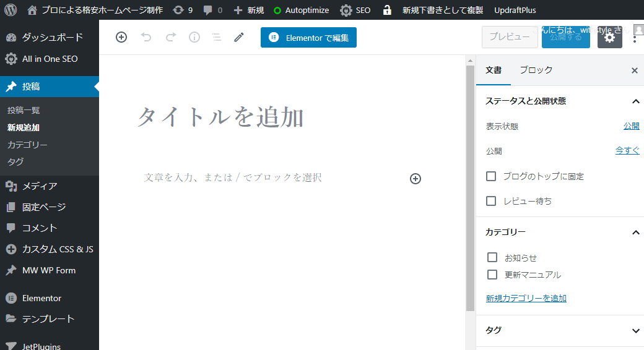The height and width of the screenshot is (350, 644).
Task: Open content structure info icon
Action: click(194, 37)
